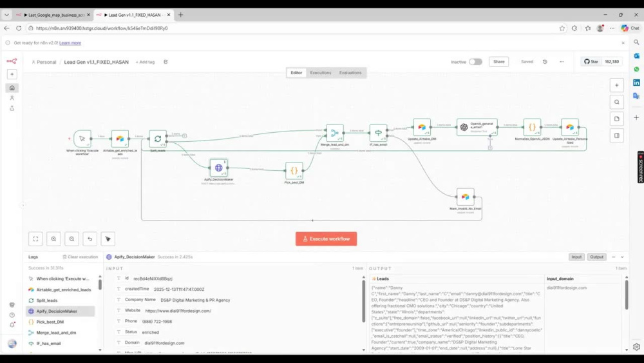The width and height of the screenshot is (644, 363).
Task: Click the logs list vertical scrollbar
Action: [x=100, y=284]
